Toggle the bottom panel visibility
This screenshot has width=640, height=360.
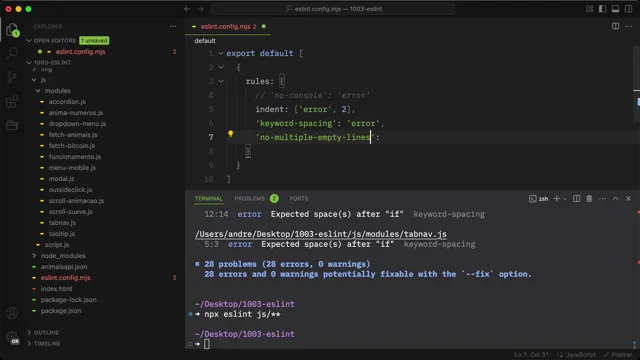click(x=616, y=9)
